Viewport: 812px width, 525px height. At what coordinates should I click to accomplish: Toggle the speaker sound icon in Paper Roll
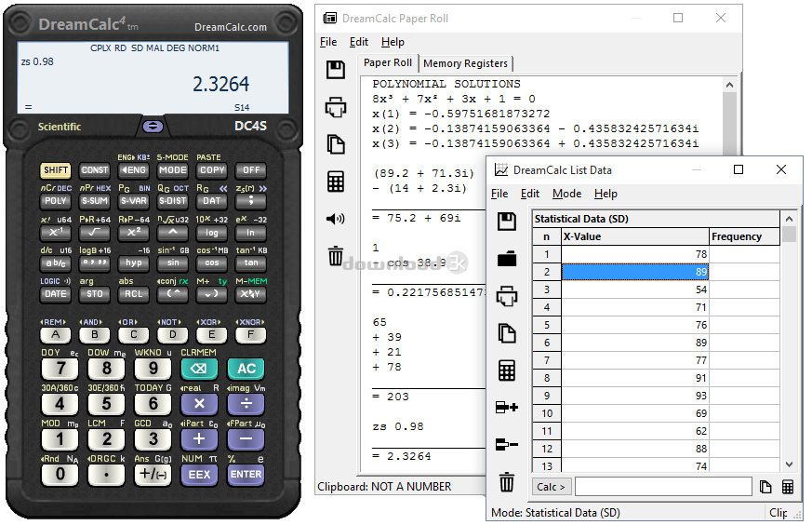click(x=336, y=219)
